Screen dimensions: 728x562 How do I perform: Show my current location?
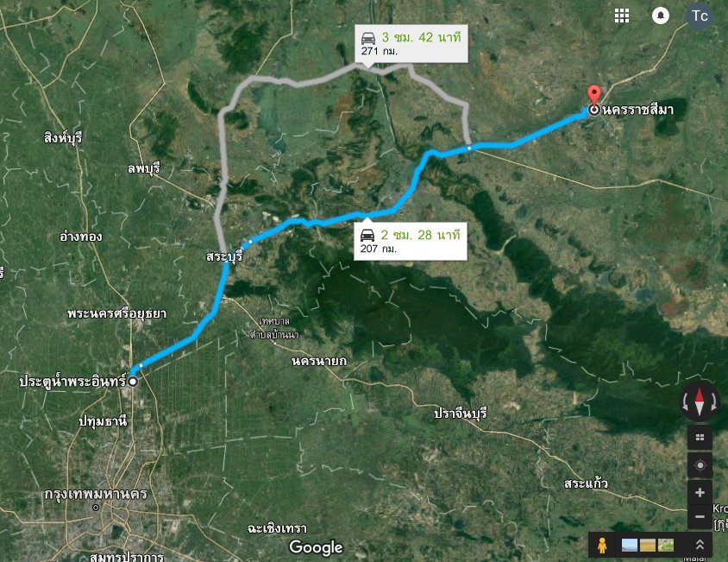pos(700,465)
